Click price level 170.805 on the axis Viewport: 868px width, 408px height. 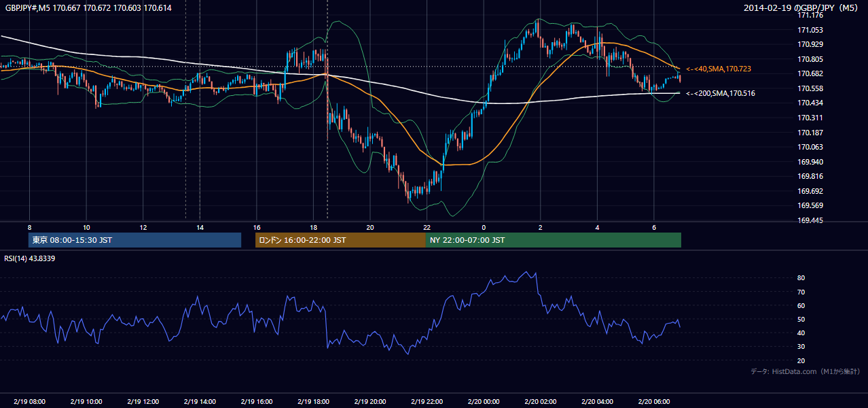[x=810, y=59]
